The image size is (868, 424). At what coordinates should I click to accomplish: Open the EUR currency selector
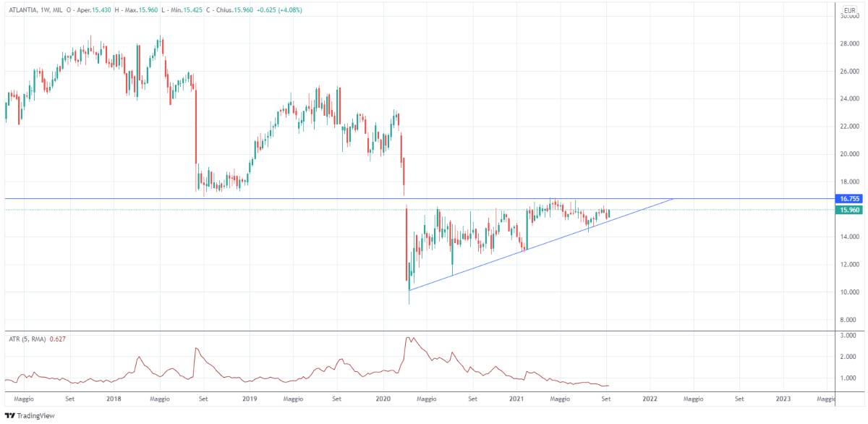coord(848,12)
